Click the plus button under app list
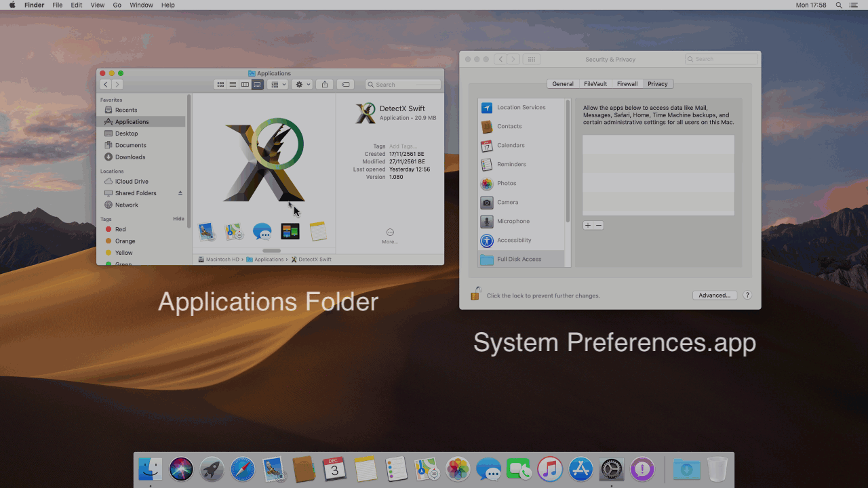The image size is (868, 488). pos(588,225)
